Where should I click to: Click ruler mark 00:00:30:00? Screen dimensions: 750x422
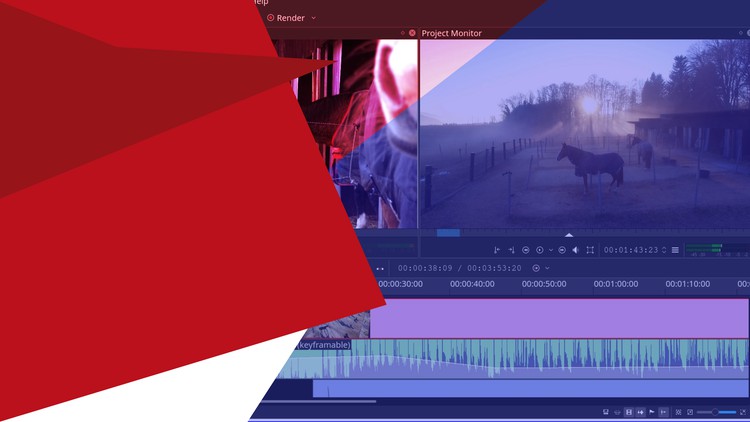click(x=400, y=284)
